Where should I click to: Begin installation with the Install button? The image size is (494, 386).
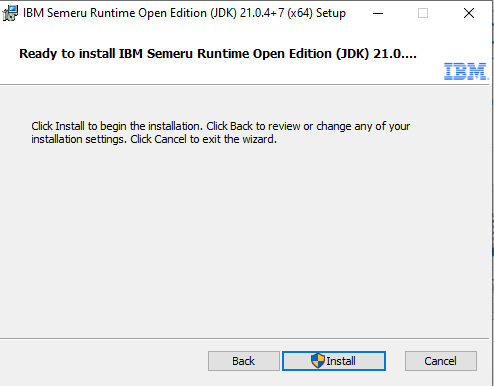tap(334, 361)
